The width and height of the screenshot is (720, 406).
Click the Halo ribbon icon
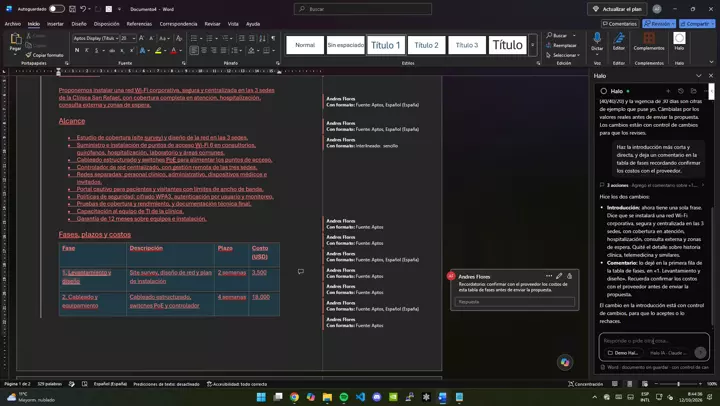679,38
